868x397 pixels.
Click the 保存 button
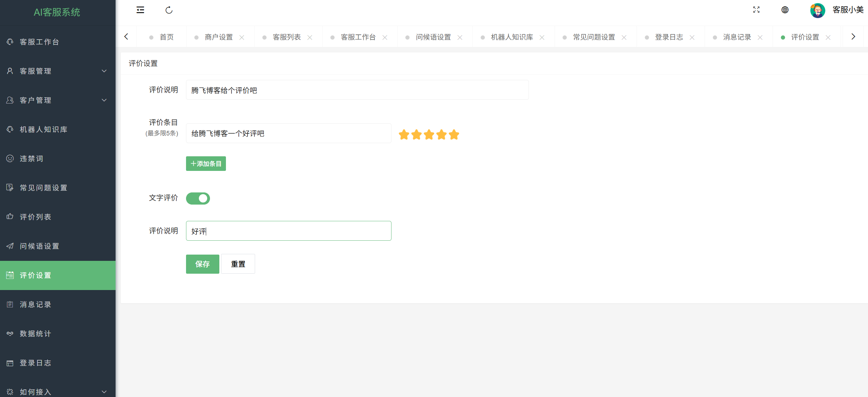coord(202,264)
